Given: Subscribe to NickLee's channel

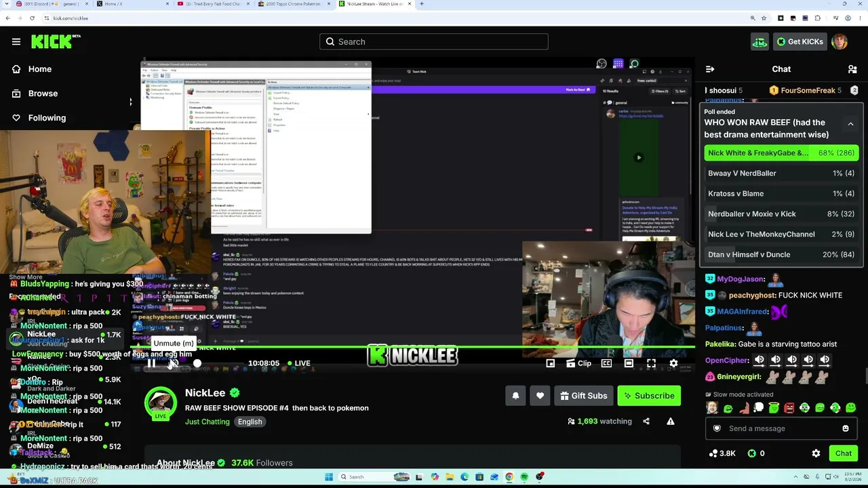Looking at the screenshot, I should point(649,396).
